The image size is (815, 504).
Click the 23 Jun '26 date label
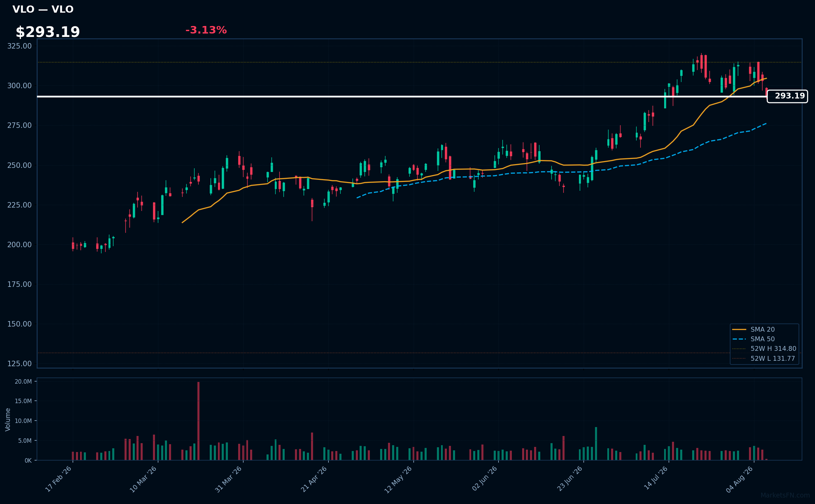pyautogui.click(x=570, y=479)
